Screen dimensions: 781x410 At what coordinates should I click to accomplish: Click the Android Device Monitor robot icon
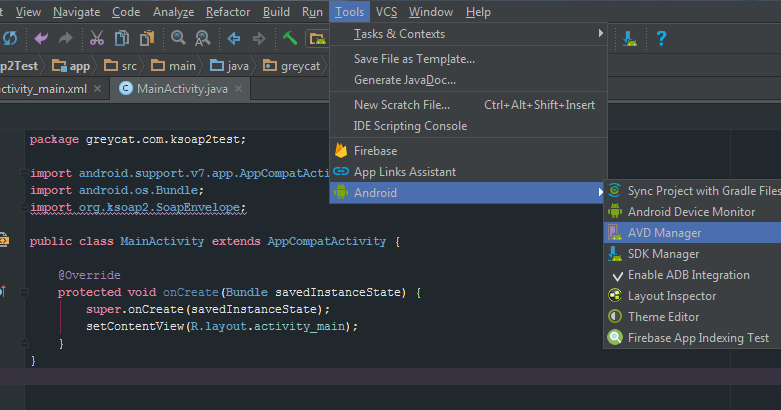coord(615,211)
